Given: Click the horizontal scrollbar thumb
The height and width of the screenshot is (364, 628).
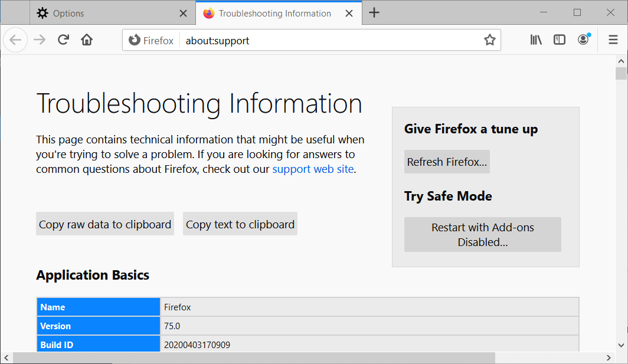Looking at the screenshot, I should [x=254, y=358].
